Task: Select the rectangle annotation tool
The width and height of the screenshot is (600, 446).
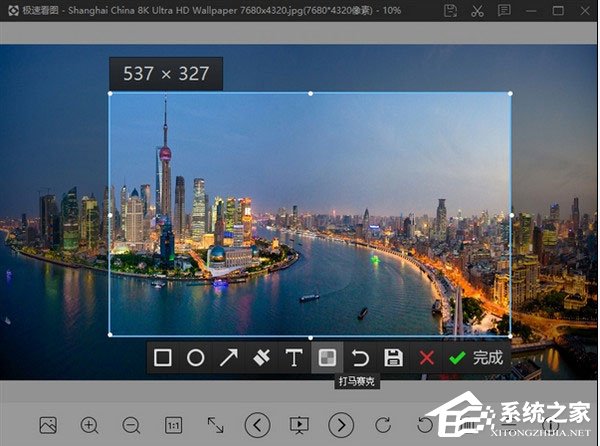Action: click(x=163, y=358)
